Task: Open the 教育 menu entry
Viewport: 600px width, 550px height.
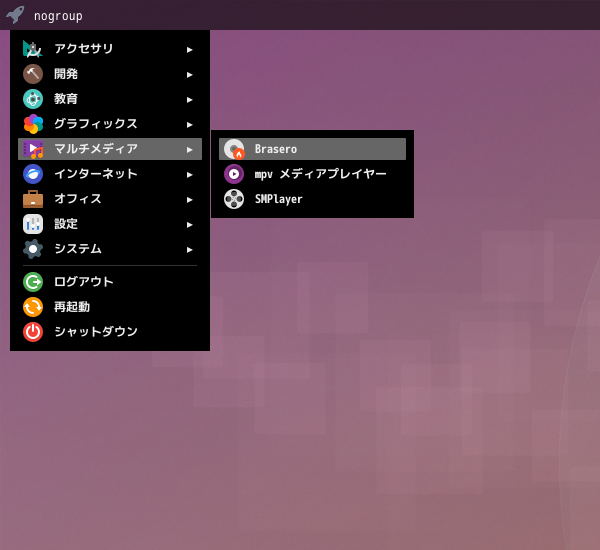Action: [110, 99]
